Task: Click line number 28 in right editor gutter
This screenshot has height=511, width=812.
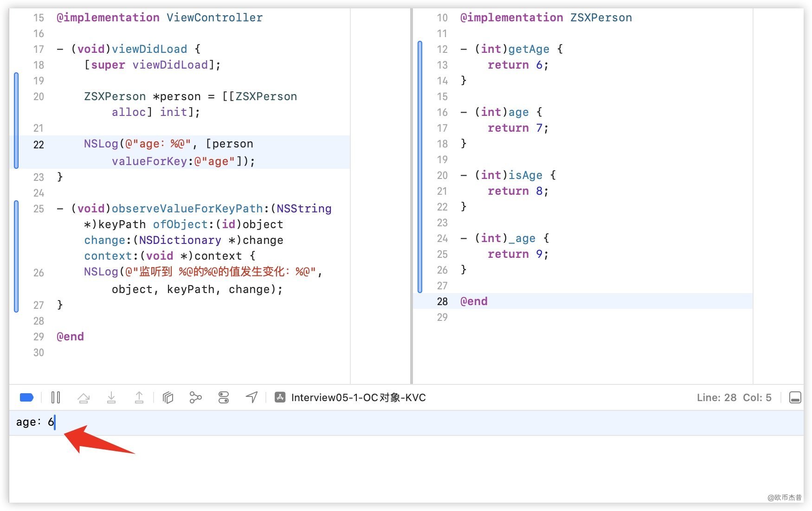Action: (x=442, y=301)
